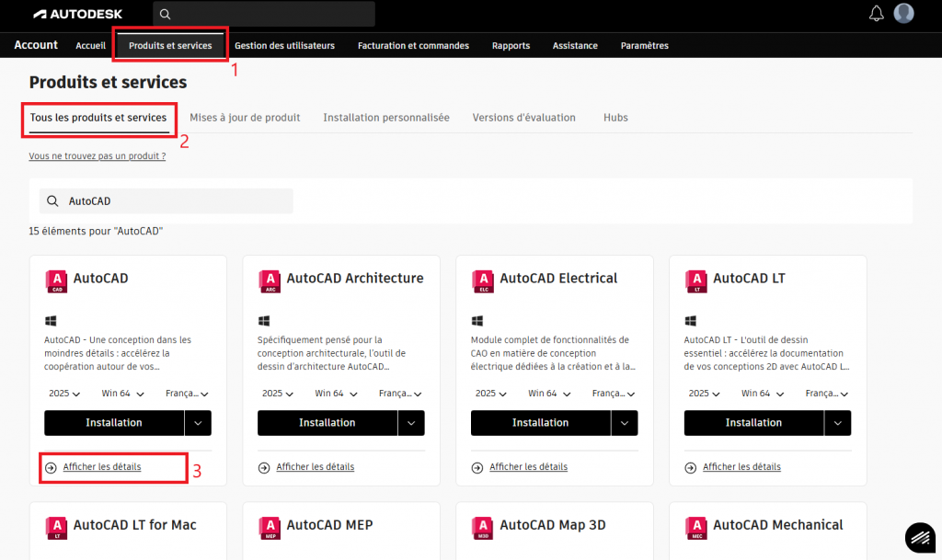Screen dimensions: 942x560
Task: Open the chat assistant icon
Action: pos(919,538)
